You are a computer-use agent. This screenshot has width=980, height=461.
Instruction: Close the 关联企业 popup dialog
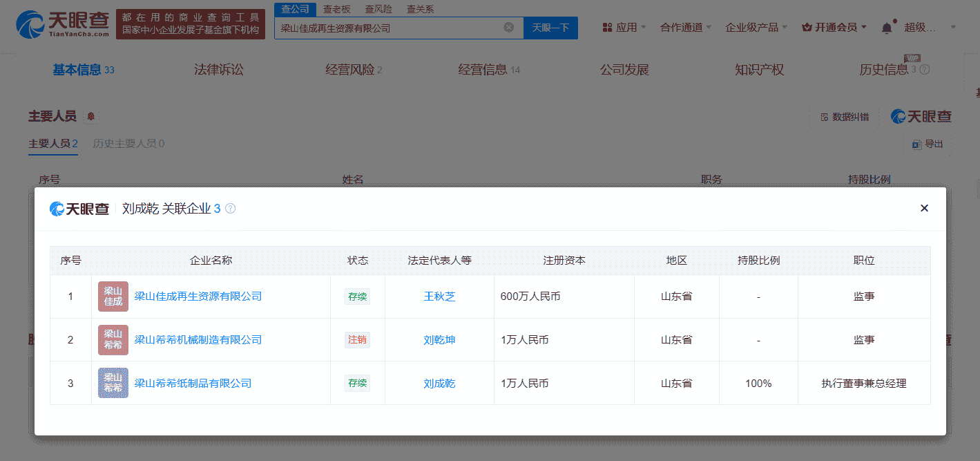(924, 208)
